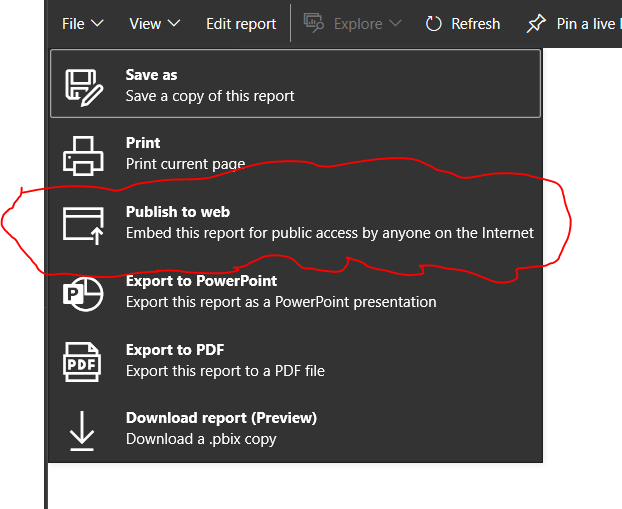The width and height of the screenshot is (622, 509).
Task: Expand the View dropdown chevron
Action: point(174,23)
